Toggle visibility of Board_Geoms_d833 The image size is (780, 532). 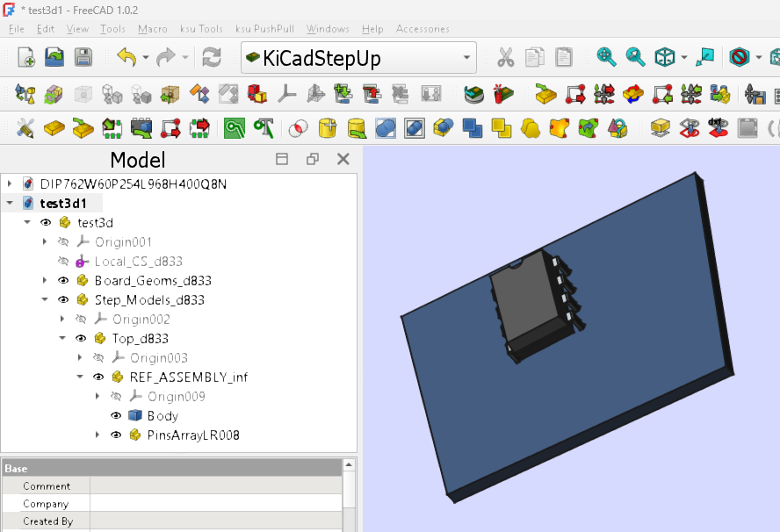pyautogui.click(x=63, y=281)
